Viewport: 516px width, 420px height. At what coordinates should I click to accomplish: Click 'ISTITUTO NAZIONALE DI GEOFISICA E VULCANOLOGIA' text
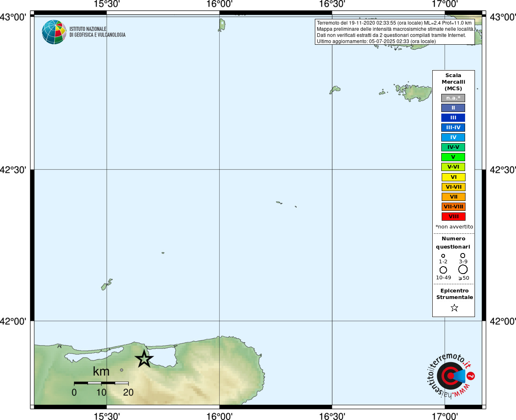pos(97,32)
